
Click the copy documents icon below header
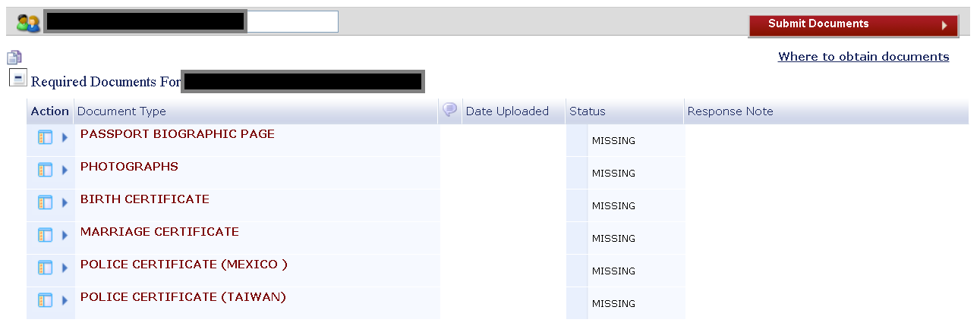point(14,57)
